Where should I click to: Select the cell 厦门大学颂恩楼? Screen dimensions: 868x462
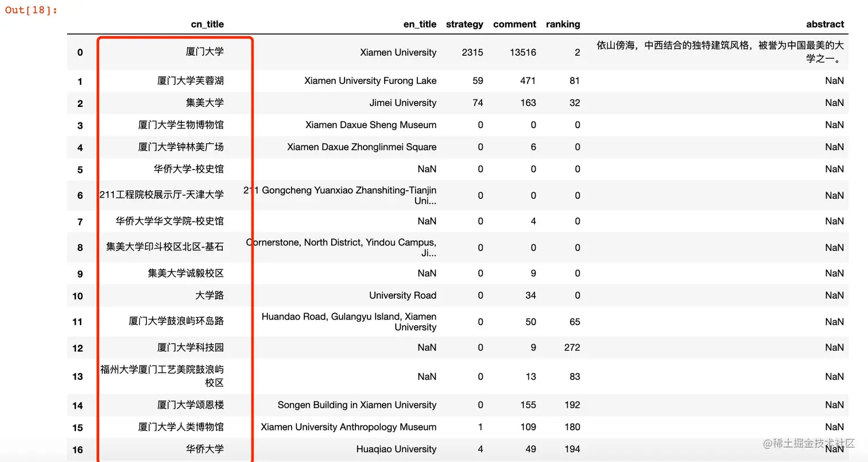pos(191,405)
